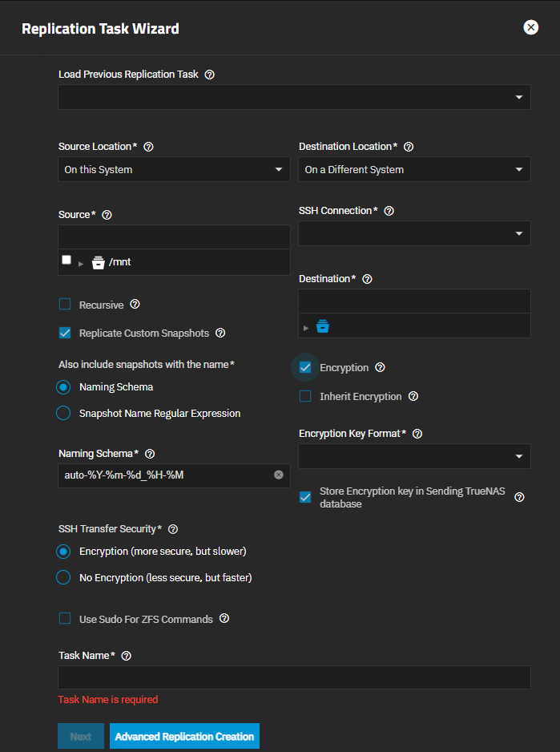Open the Load Previous Replication Task dropdown

294,98
